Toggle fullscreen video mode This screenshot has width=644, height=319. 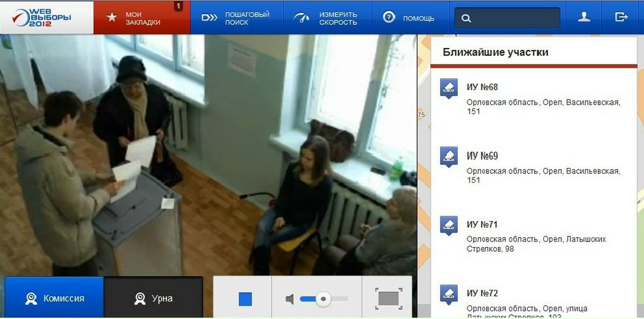click(389, 298)
